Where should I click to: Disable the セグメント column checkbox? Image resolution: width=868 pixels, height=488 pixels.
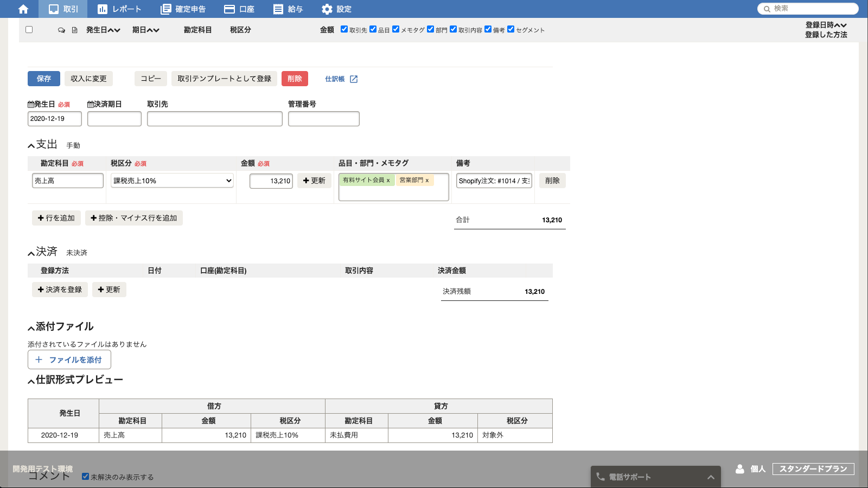pos(510,29)
